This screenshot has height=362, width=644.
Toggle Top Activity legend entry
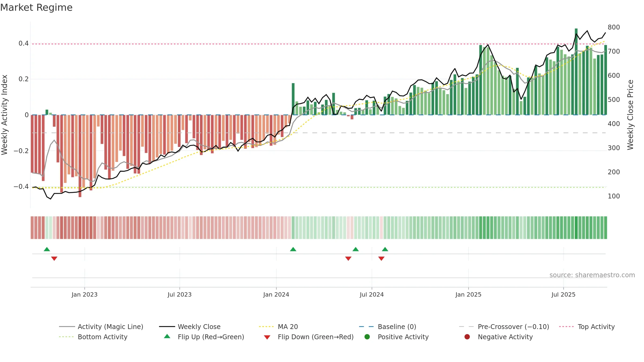coord(587,327)
